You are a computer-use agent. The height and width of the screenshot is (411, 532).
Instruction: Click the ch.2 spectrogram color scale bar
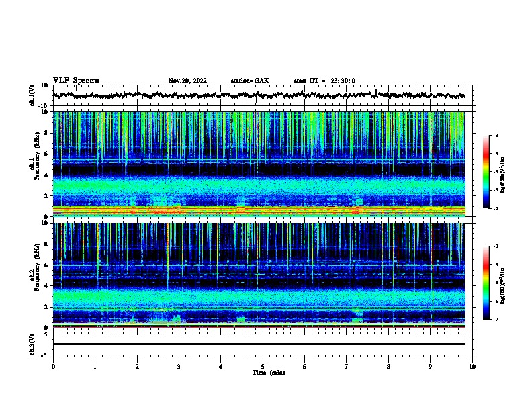tap(486, 283)
